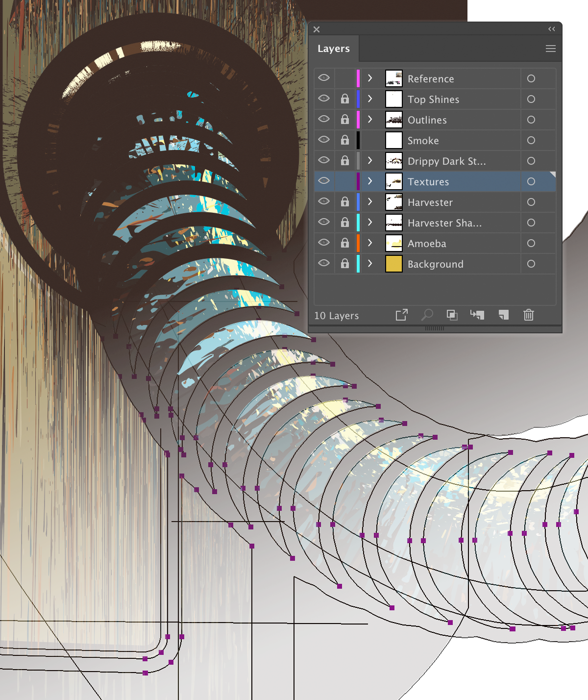Image resolution: width=588 pixels, height=700 pixels.
Task: Hide the Harvester layer
Action: (324, 201)
